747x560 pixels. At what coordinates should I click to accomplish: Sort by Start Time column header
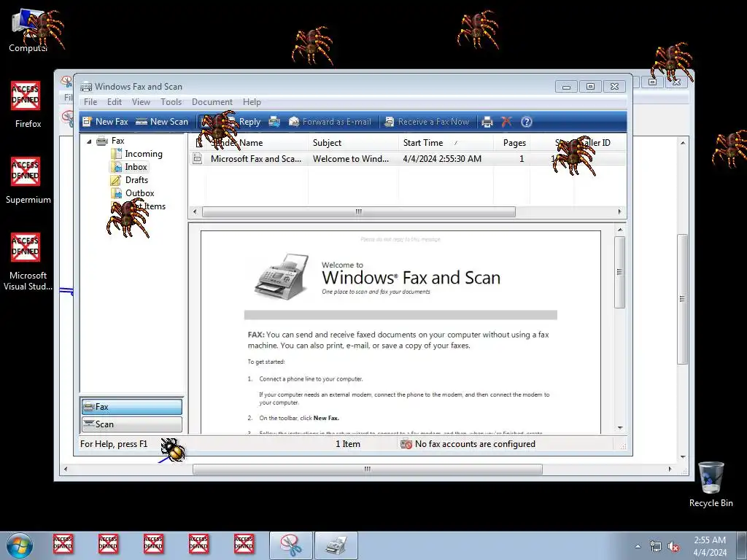pos(446,143)
